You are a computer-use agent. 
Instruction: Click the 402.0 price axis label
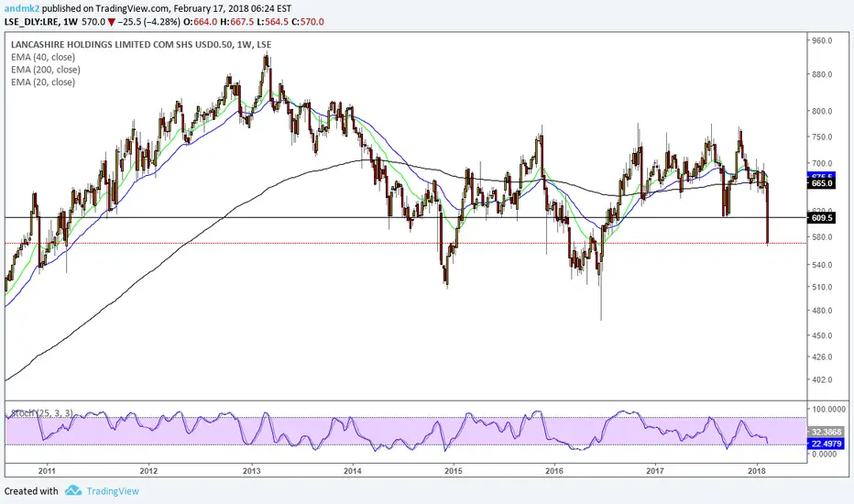pos(822,379)
